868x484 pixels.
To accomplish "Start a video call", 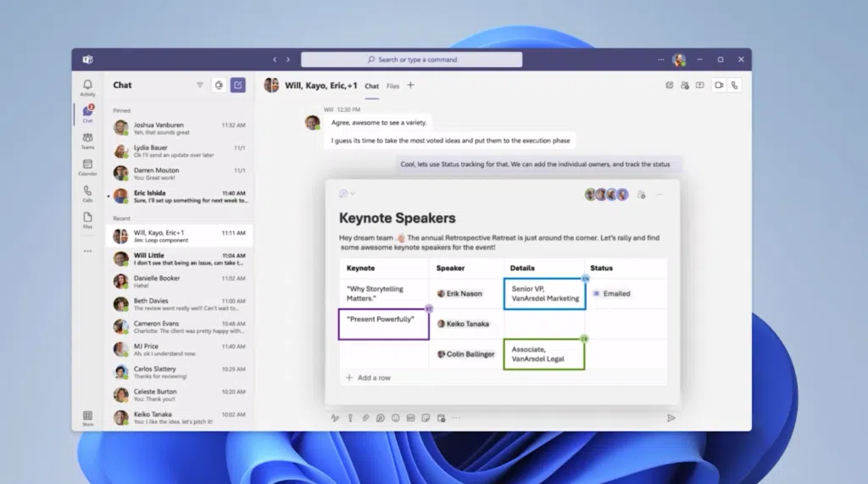I will click(x=719, y=86).
